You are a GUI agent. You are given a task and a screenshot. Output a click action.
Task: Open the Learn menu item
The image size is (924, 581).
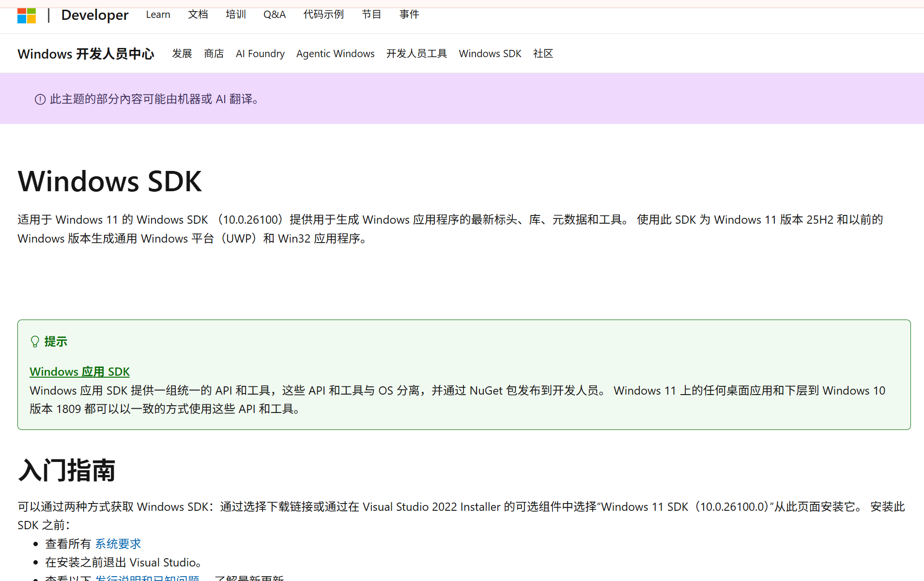(x=158, y=15)
